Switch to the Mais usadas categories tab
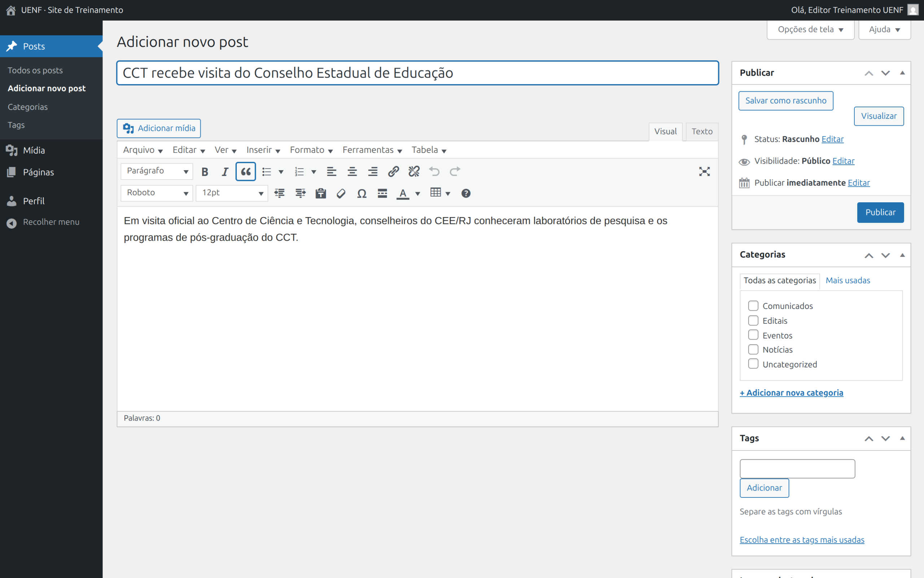Viewport: 924px width, 578px height. tap(847, 281)
